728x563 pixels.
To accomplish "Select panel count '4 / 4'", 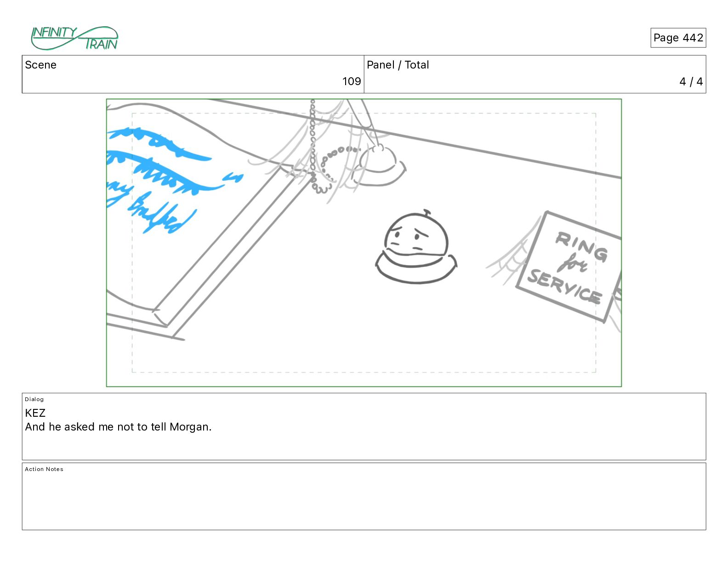I will [691, 81].
